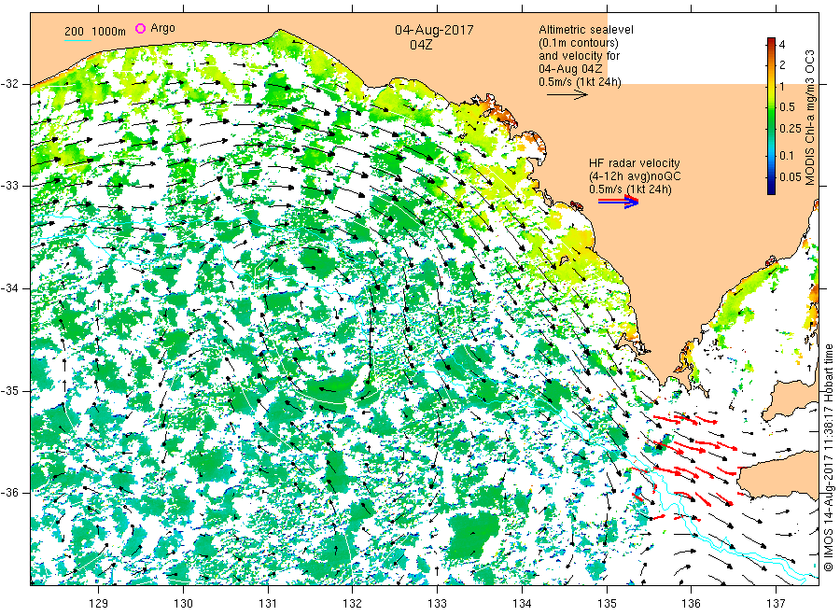Click the HF radar velocity heading text
Viewport: 840px width, 616px height.
click(x=635, y=162)
